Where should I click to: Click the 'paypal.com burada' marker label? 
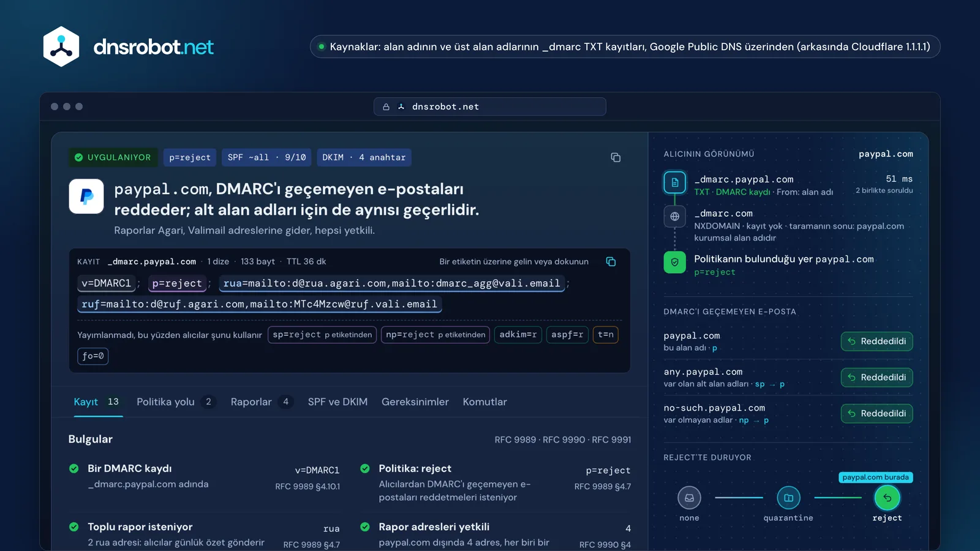pyautogui.click(x=875, y=478)
